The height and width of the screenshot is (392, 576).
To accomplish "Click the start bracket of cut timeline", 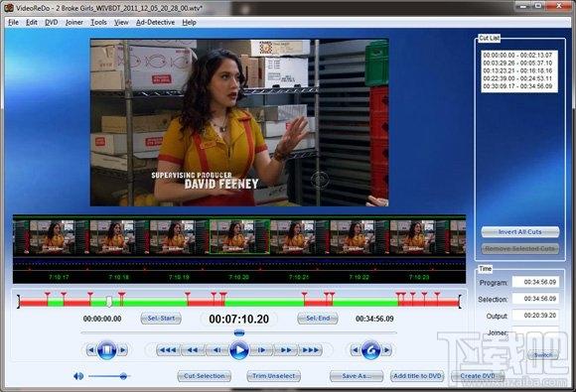I will click(x=18, y=302).
